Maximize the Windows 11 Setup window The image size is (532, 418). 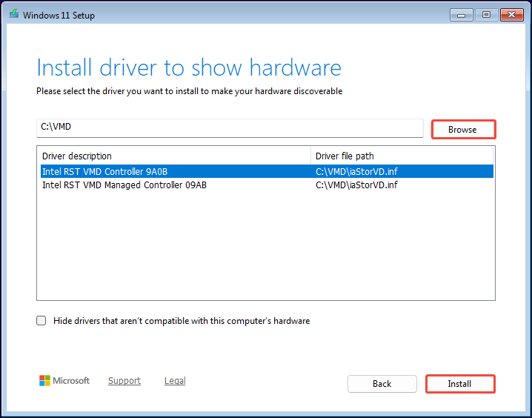pos(486,15)
